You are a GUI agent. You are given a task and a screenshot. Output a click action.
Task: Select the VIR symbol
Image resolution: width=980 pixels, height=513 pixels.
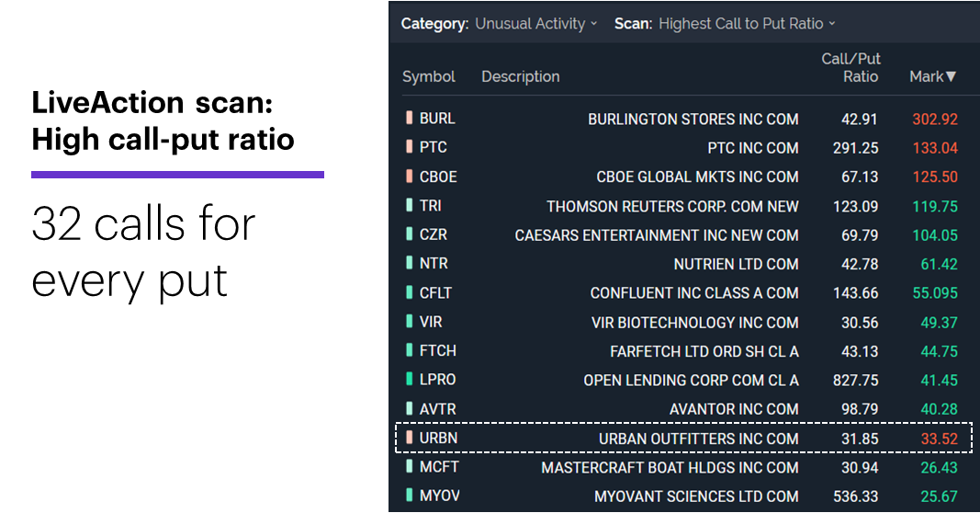(x=431, y=322)
